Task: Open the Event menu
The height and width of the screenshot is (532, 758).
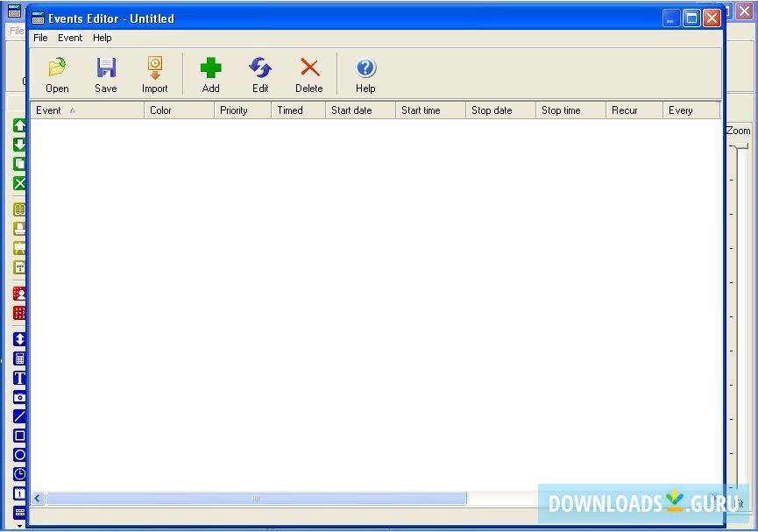Action: click(x=70, y=38)
